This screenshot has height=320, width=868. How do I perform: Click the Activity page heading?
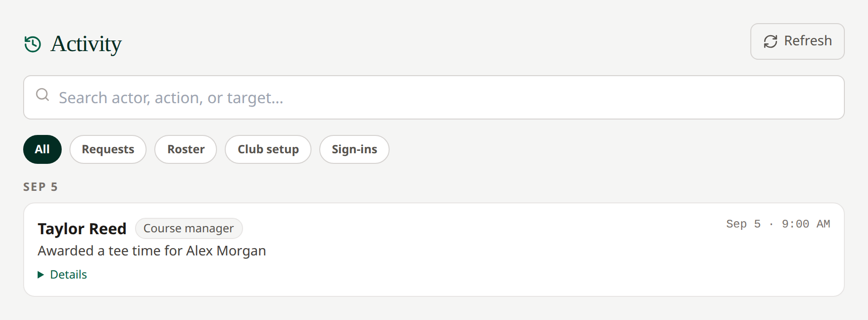tap(86, 44)
